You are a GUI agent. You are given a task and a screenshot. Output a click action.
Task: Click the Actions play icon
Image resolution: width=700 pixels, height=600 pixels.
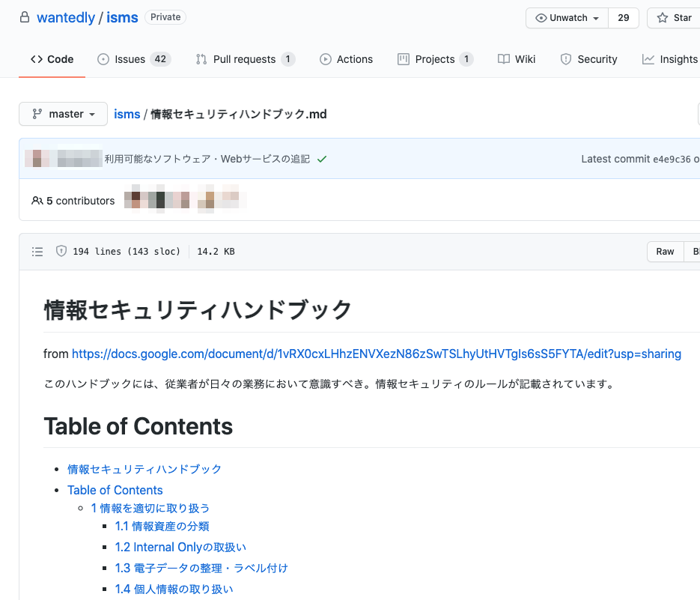(326, 59)
